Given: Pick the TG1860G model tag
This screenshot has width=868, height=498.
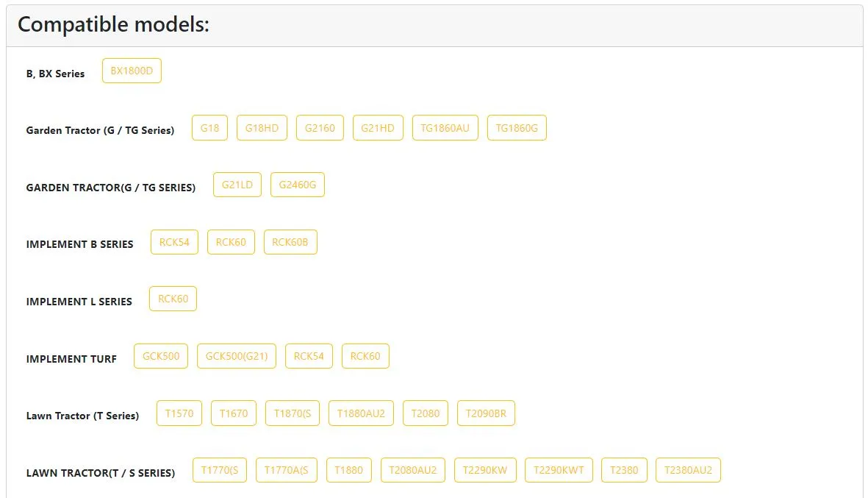Looking at the screenshot, I should 517,128.
